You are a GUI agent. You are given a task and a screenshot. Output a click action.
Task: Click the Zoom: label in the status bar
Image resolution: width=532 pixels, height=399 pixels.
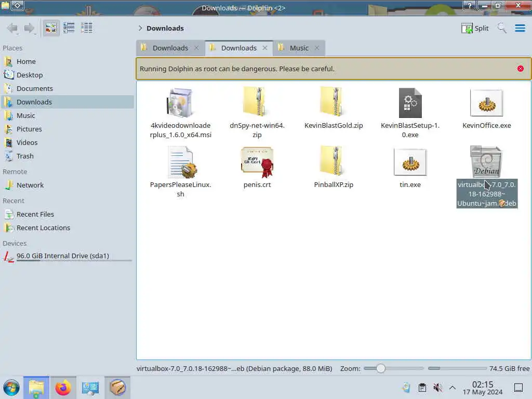tap(350, 368)
